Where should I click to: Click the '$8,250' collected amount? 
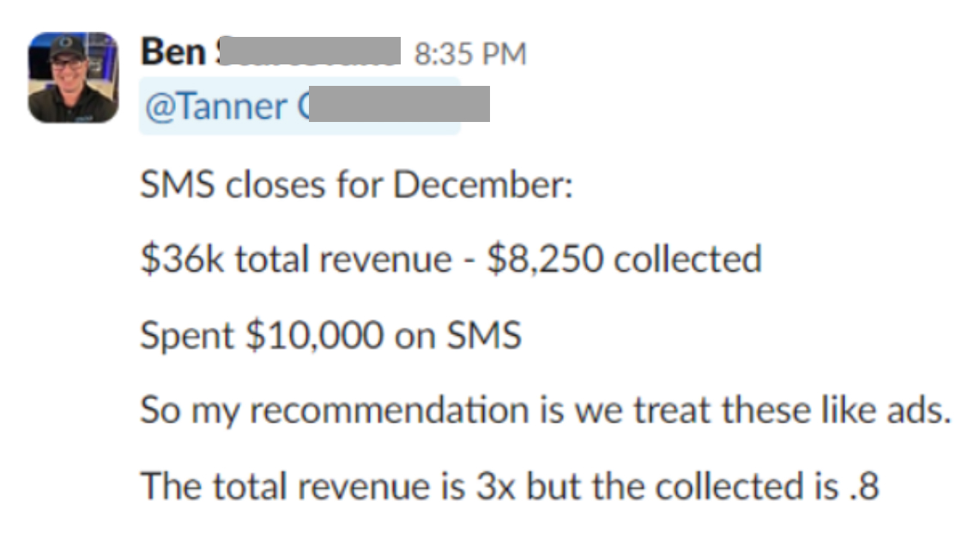click(545, 259)
